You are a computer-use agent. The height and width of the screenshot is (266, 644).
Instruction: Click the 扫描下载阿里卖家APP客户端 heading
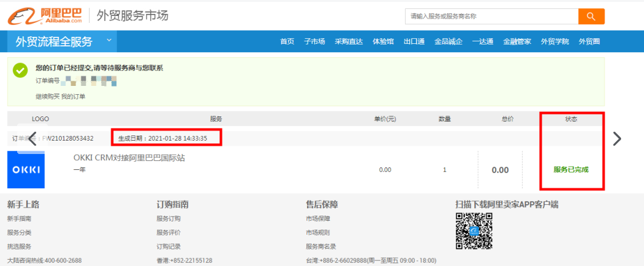point(507,205)
